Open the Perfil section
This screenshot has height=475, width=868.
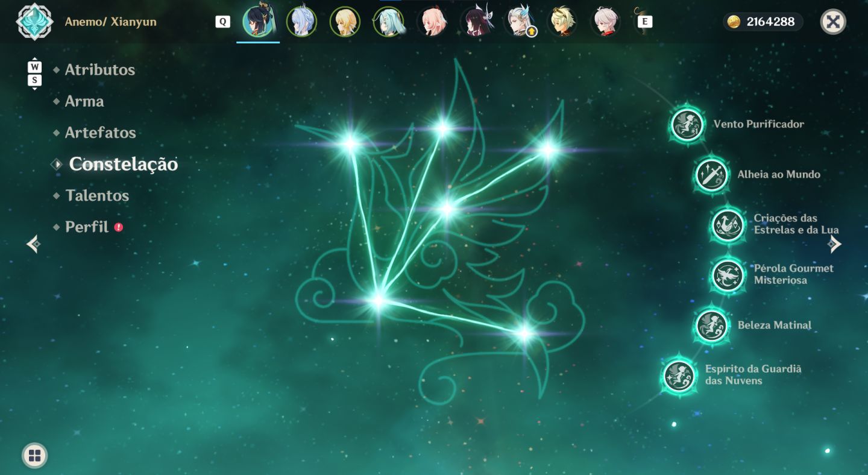(x=87, y=227)
